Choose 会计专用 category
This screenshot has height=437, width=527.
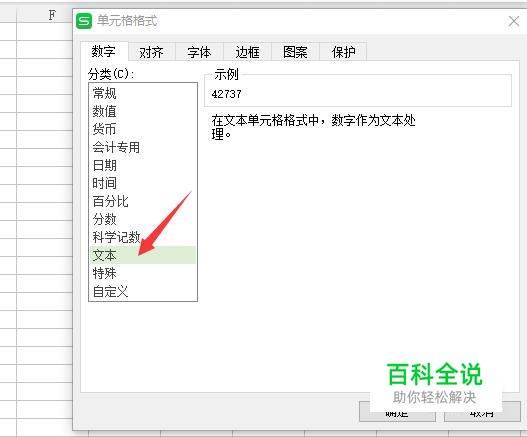point(143,147)
